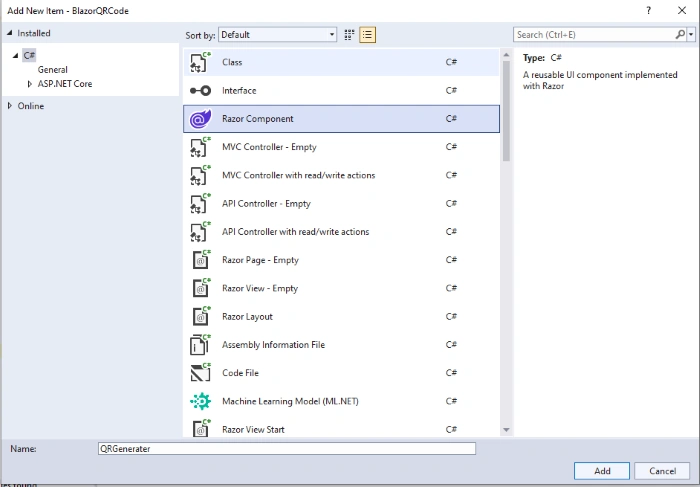Select the ASP.NET Core category
700x487 pixels.
pos(65,83)
